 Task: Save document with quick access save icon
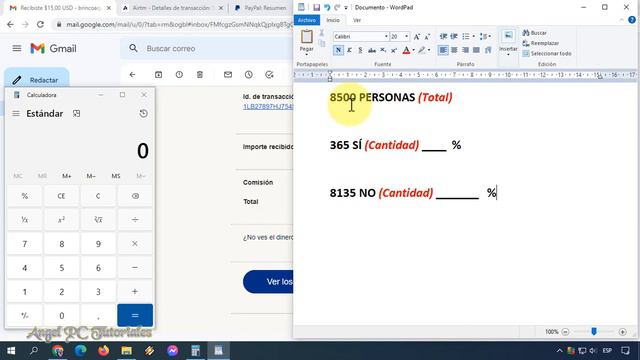pos(316,7)
